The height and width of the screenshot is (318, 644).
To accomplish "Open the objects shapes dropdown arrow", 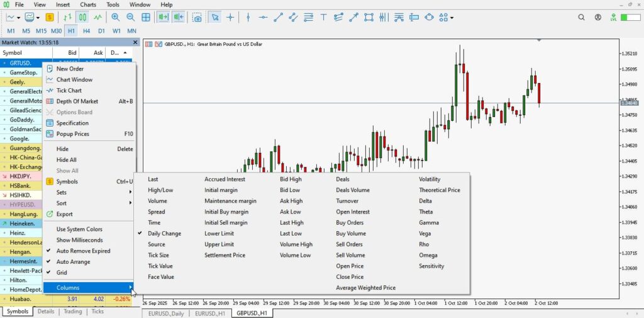I will [452, 18].
